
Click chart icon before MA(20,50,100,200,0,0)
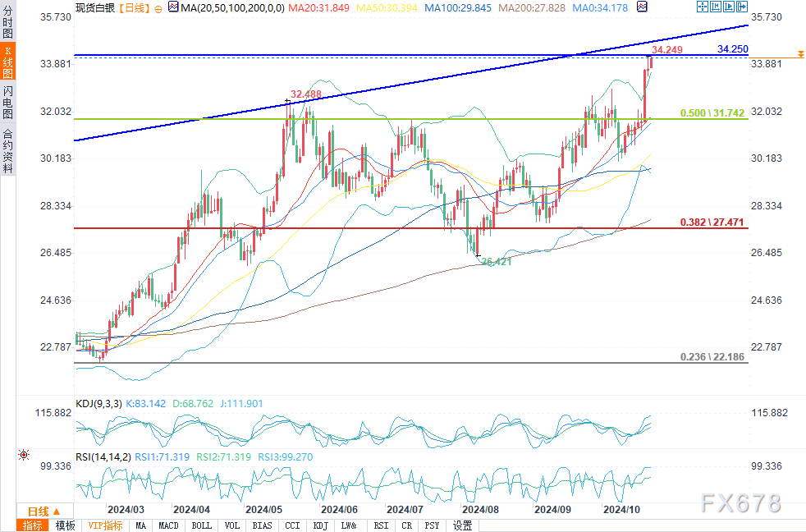pyautogui.click(x=173, y=7)
